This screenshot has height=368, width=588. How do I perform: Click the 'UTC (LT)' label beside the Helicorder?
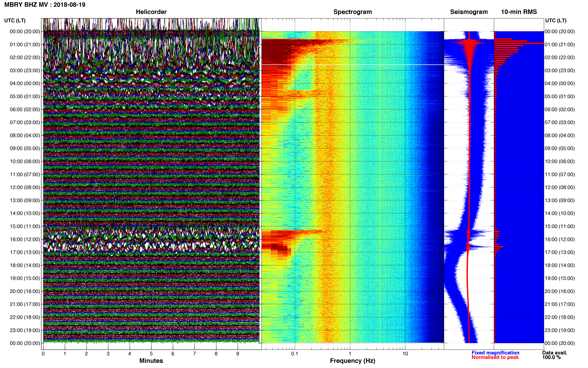(15, 20)
